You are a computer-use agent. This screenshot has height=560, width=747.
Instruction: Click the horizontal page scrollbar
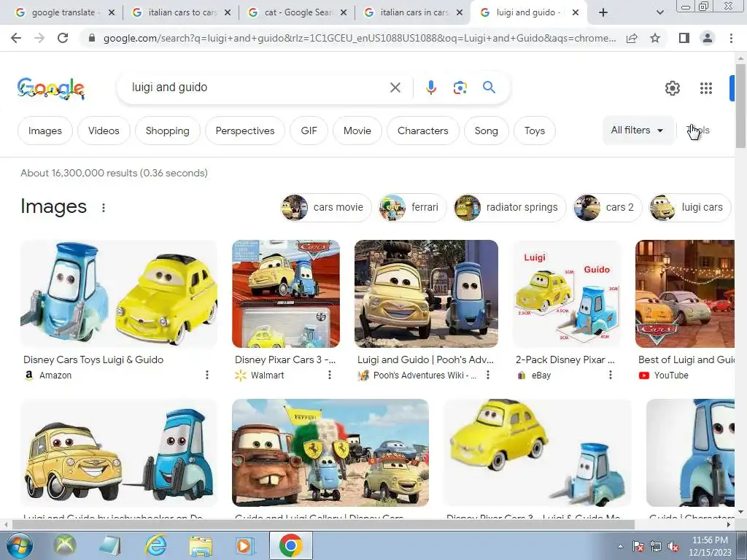click(x=323, y=524)
